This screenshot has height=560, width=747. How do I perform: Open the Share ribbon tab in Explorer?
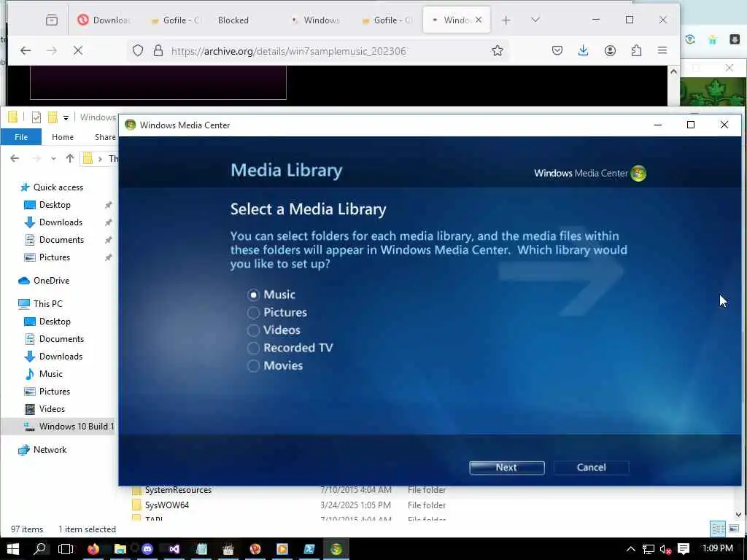pyautogui.click(x=105, y=137)
